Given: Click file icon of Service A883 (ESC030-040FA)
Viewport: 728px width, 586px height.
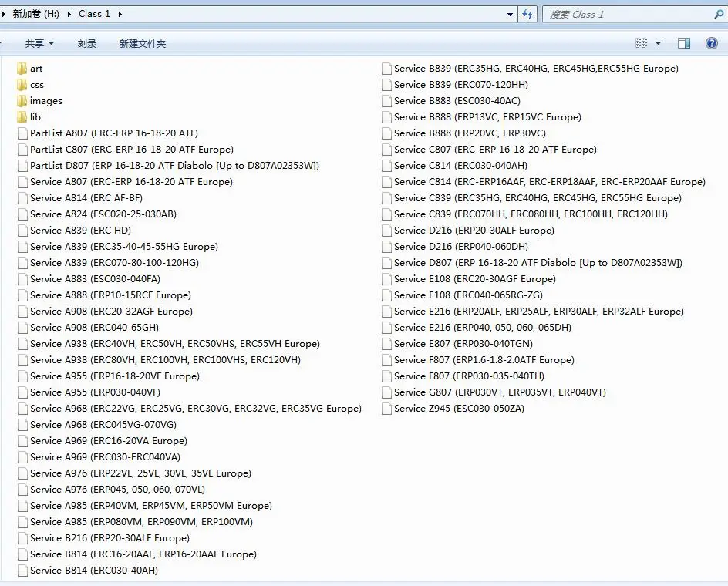Looking at the screenshot, I should [x=22, y=279].
